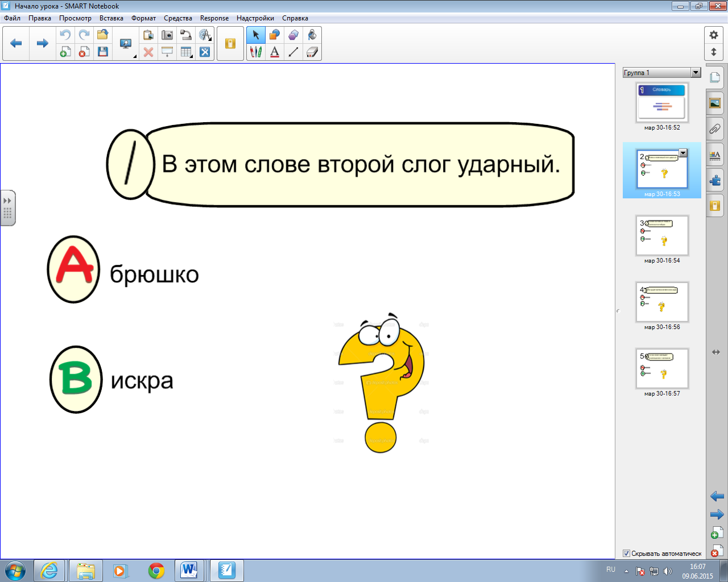Activate the Fill paint bucket tool
Image resolution: width=728 pixels, height=582 pixels.
(312, 35)
